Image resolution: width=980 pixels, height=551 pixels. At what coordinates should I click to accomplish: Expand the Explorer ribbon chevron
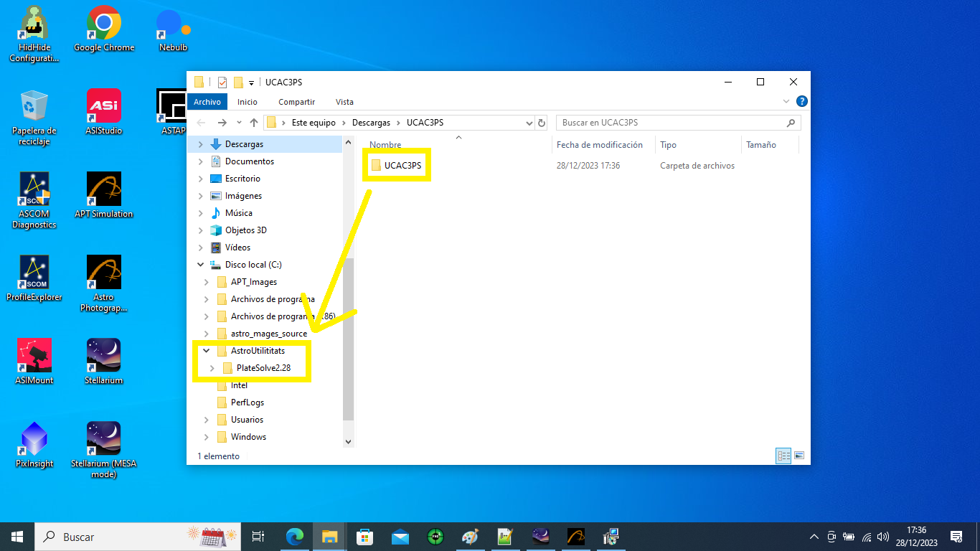(786, 102)
